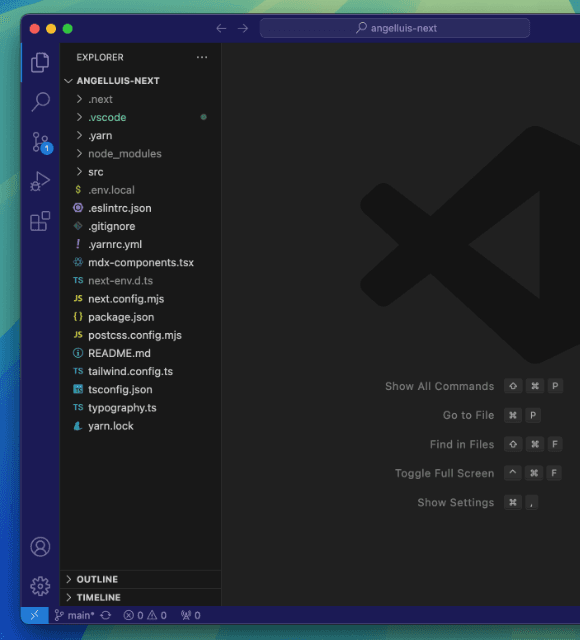This screenshot has height=640, width=580.
Task: Go forward using the right arrow
Action: click(x=243, y=28)
